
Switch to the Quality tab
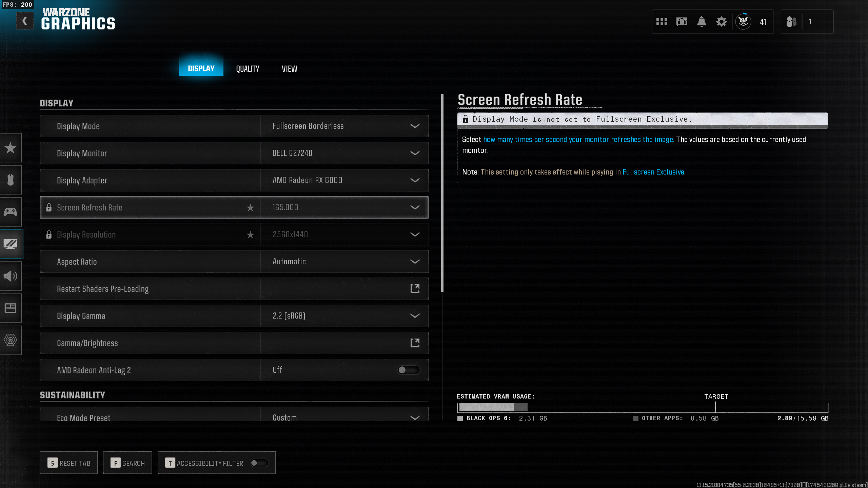click(x=248, y=69)
